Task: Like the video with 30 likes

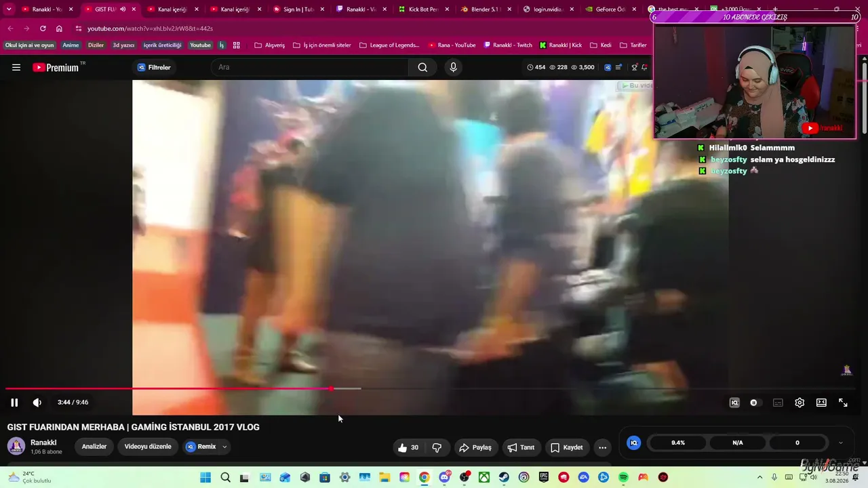Action: tap(408, 447)
